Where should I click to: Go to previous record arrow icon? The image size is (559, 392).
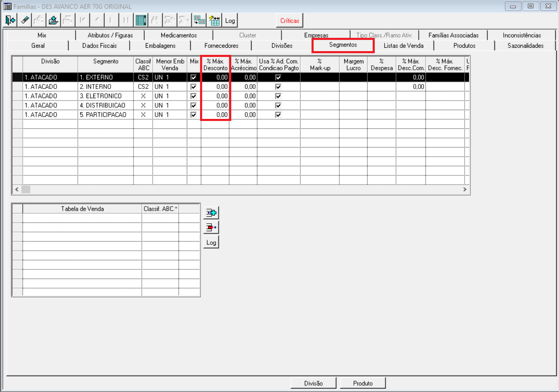coord(96,20)
